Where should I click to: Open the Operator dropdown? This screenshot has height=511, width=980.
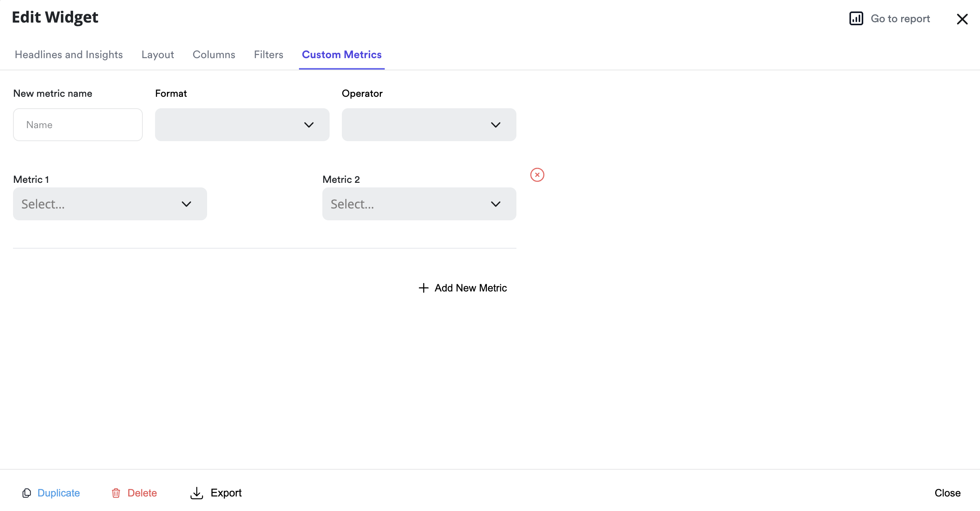429,125
